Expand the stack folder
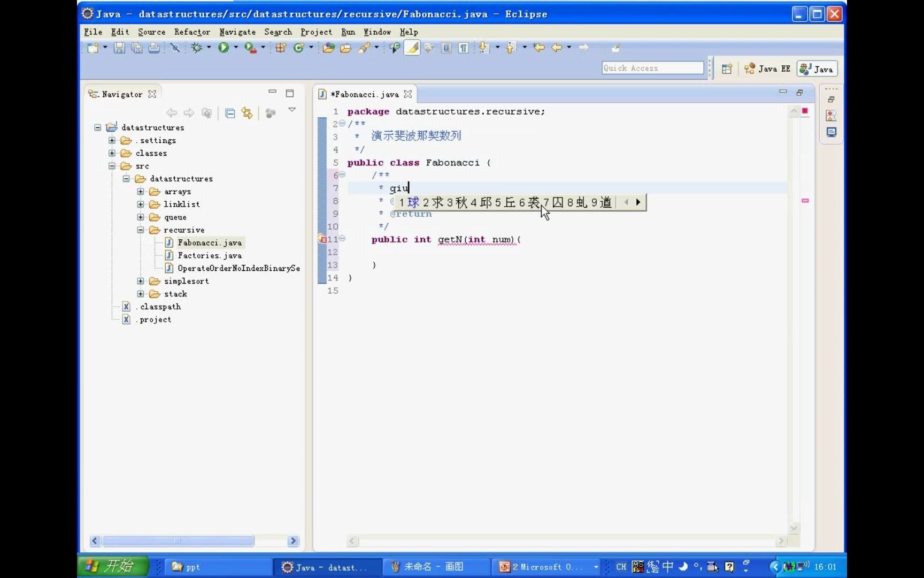 [141, 294]
